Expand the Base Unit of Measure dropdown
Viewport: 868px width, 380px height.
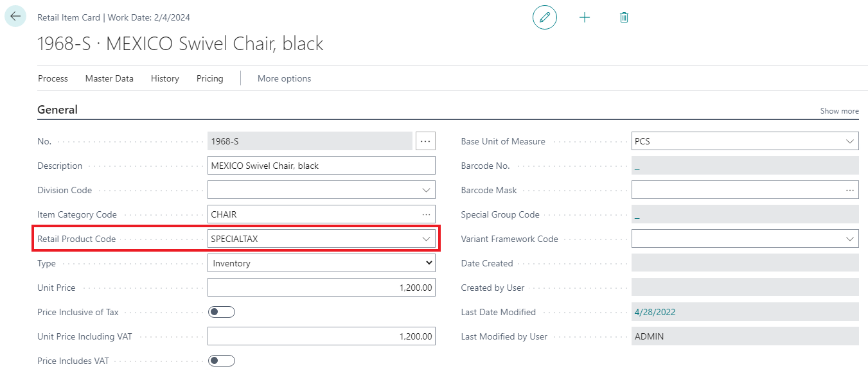point(850,141)
